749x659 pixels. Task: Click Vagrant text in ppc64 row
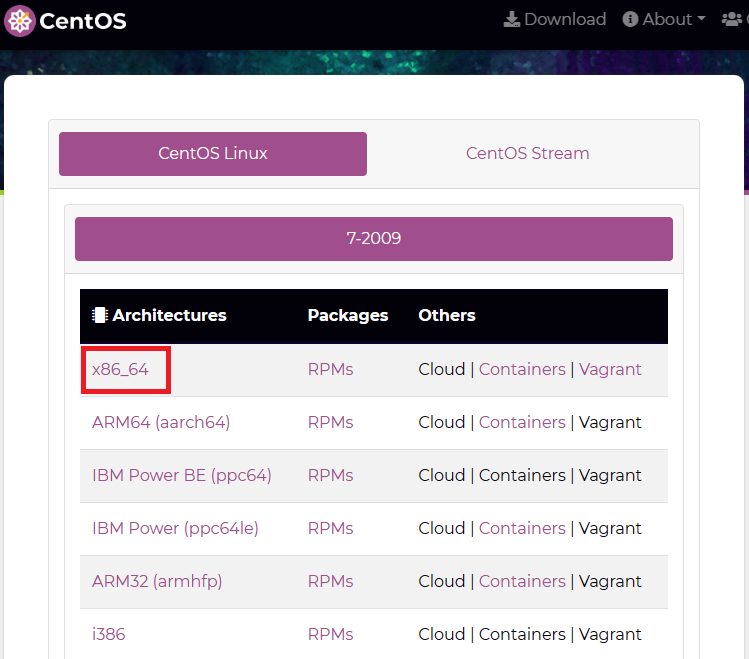(610, 476)
